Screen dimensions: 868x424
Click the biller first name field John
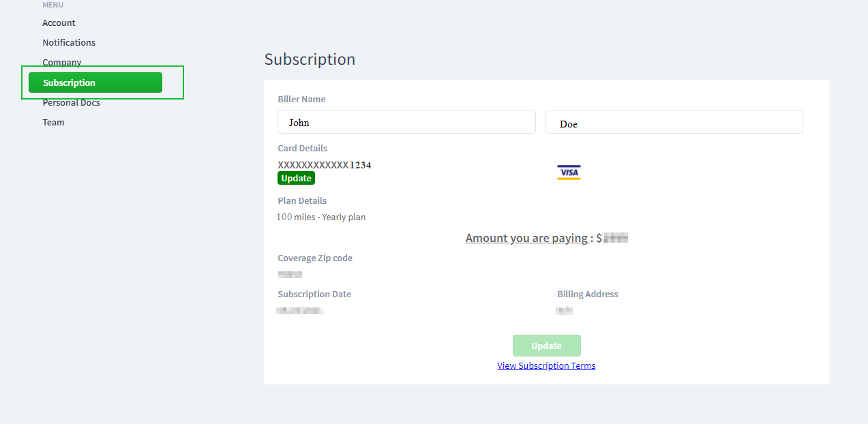tap(406, 122)
